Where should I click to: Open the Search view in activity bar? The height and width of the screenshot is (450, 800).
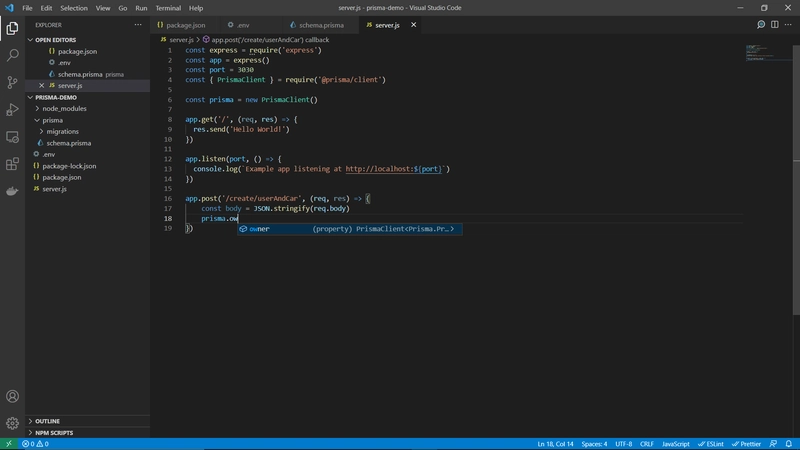pos(12,55)
